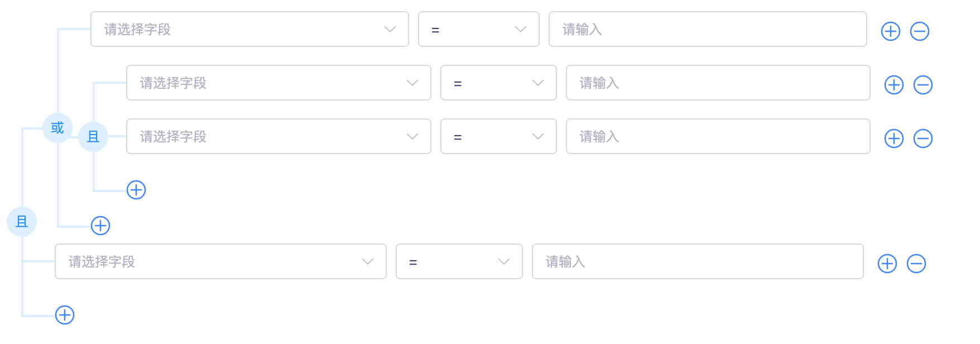Toggle the outermost 且 operator node
980x344 pixels.
point(22,222)
